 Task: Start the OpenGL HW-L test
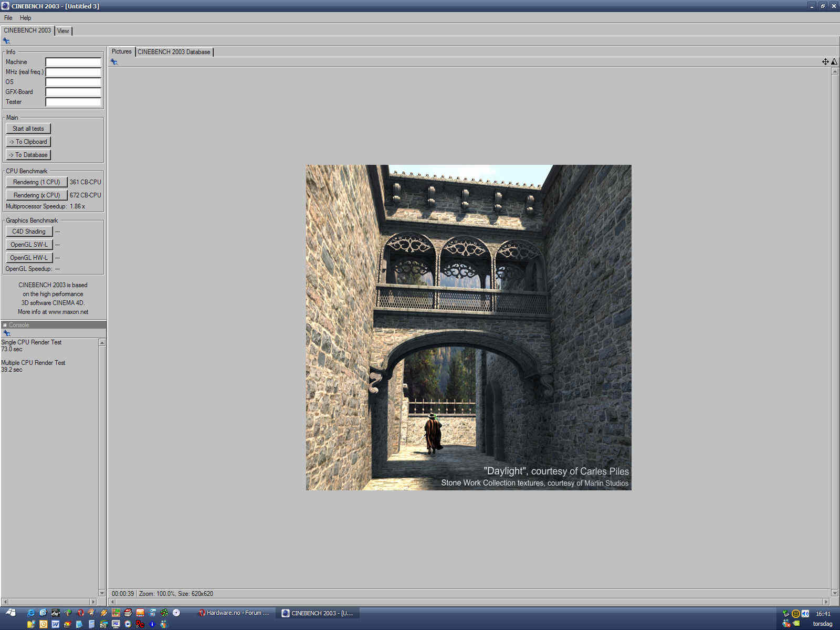[x=29, y=258]
